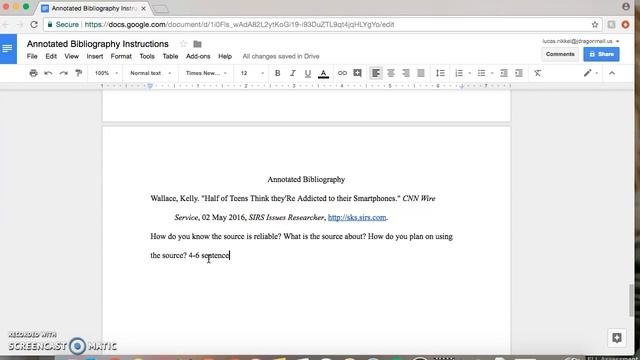Screen dimensions: 640x360
Task: Apply bulleted list formatting
Action: coord(482,73)
